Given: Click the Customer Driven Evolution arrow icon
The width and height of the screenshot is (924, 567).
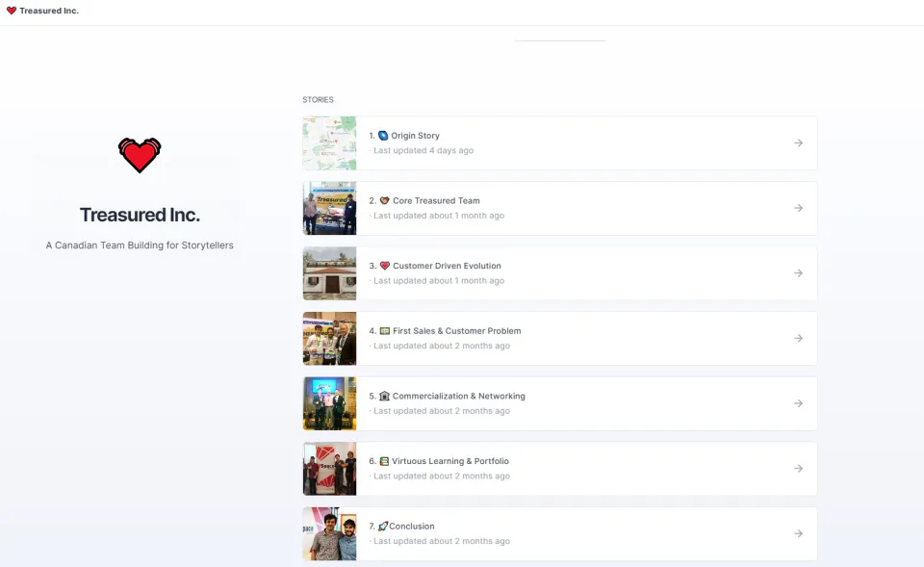Looking at the screenshot, I should (798, 273).
